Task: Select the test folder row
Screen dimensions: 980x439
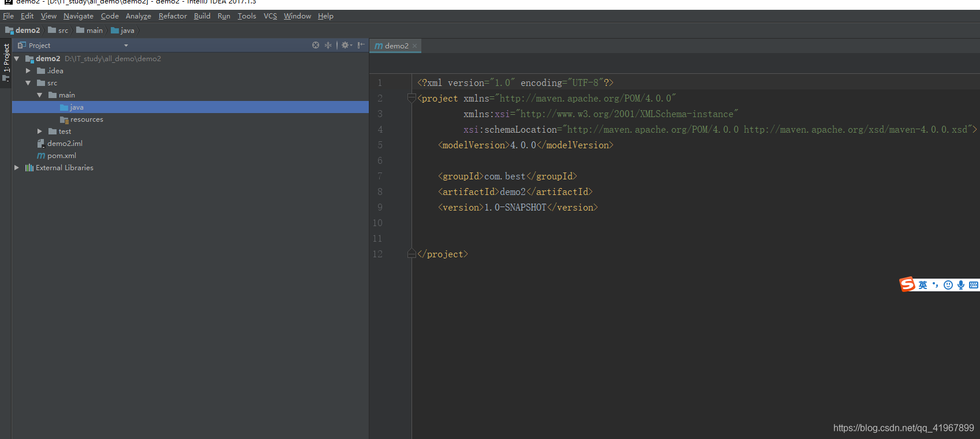Action: tap(190, 132)
